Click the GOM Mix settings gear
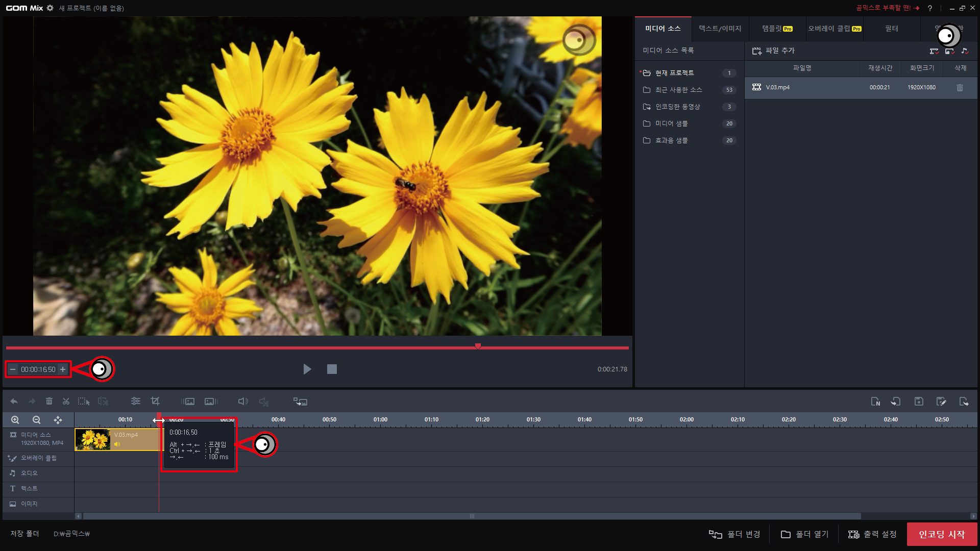The height and width of the screenshot is (551, 980). click(x=50, y=8)
